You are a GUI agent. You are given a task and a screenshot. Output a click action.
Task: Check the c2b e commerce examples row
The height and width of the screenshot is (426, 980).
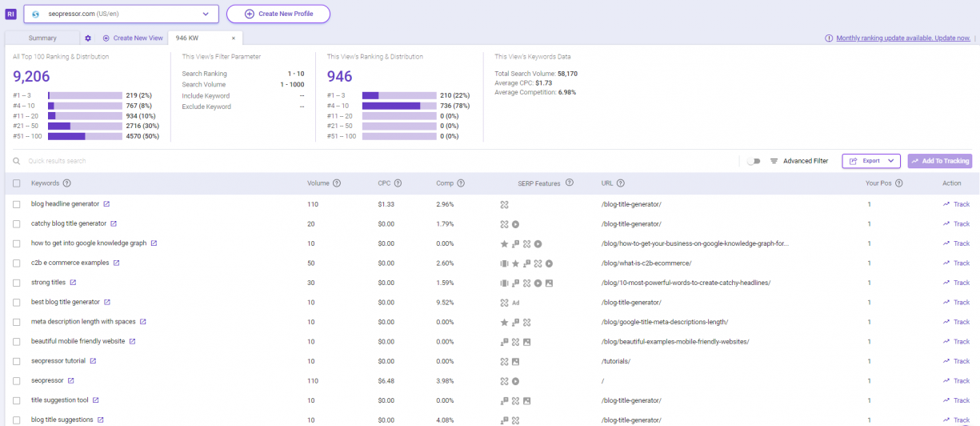[17, 263]
